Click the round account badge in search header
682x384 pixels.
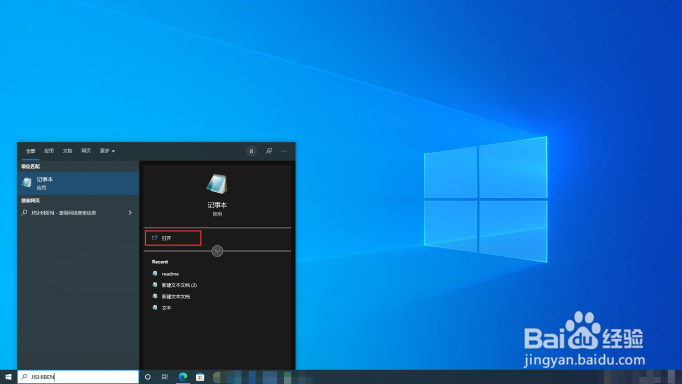pos(251,151)
